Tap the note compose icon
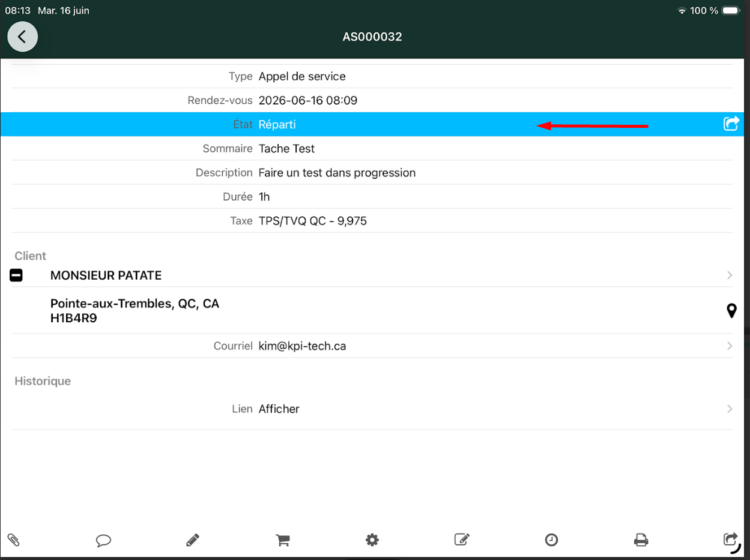Screen dimensions: 750x560 pyautogui.click(x=462, y=540)
